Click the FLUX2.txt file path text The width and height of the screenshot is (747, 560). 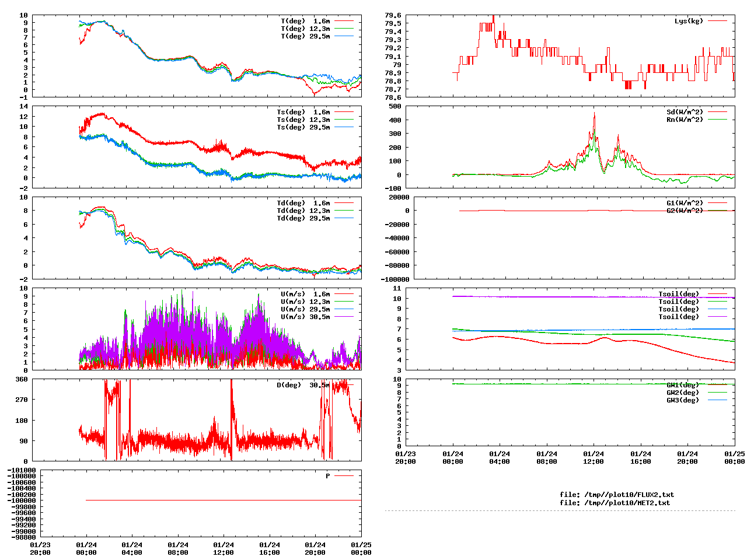617,495
